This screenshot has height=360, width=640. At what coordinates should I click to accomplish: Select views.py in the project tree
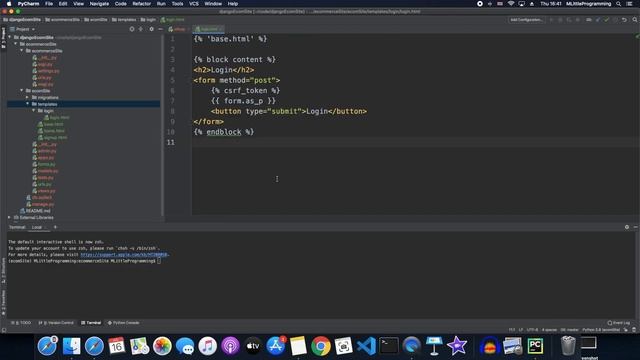coord(44,191)
